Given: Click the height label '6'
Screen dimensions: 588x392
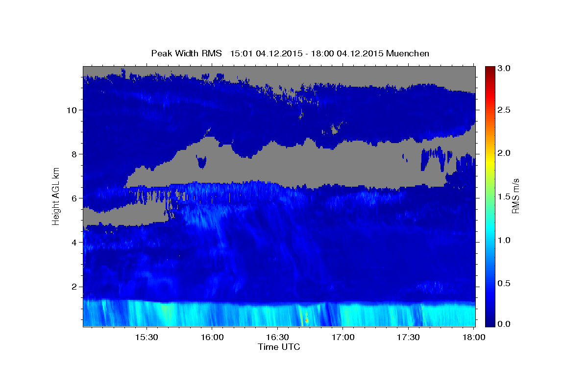Looking at the screenshot, I should [x=75, y=198].
